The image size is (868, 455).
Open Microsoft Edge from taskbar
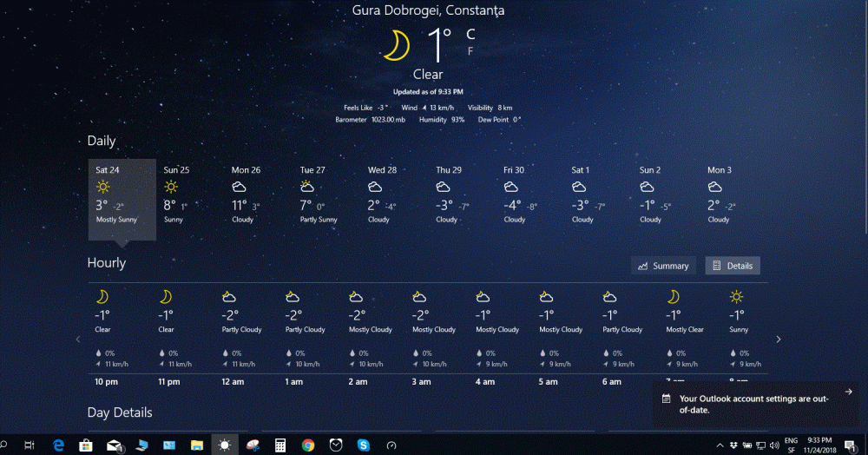click(59, 445)
